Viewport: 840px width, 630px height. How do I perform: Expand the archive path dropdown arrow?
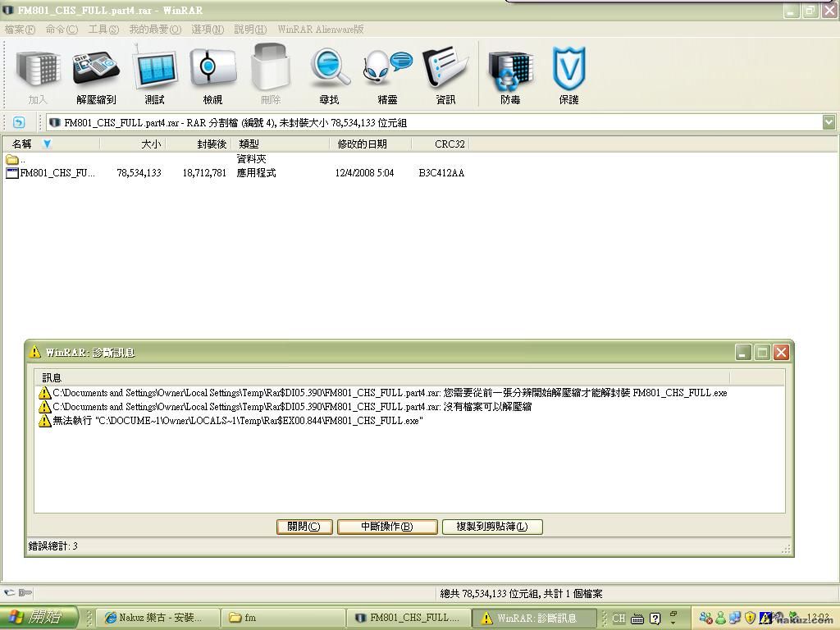pyautogui.click(x=829, y=122)
